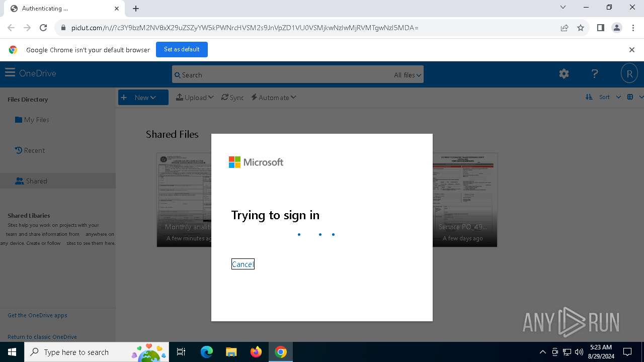Expand the All files dropdown
Image resolution: width=644 pixels, height=362 pixels.
point(408,75)
